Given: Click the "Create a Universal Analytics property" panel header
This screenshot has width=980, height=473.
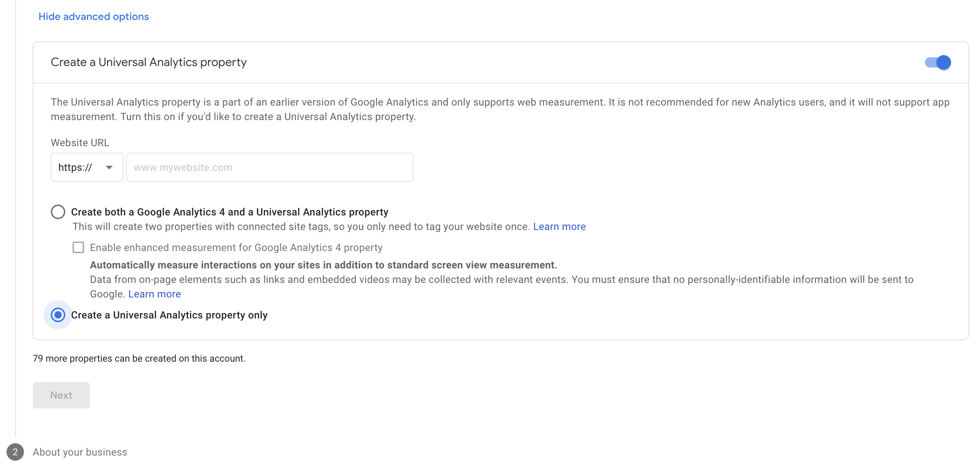Looking at the screenshot, I should tap(148, 62).
